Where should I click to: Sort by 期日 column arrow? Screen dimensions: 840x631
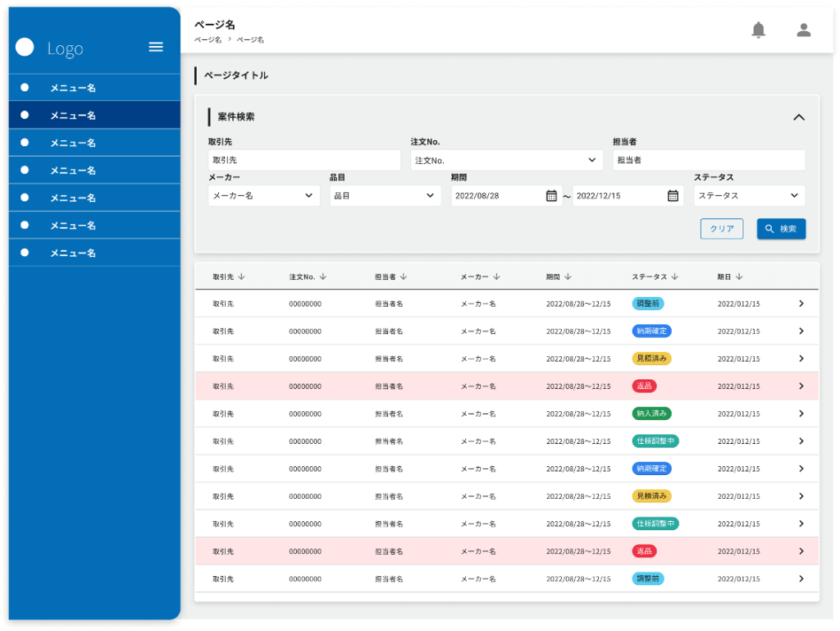click(739, 277)
